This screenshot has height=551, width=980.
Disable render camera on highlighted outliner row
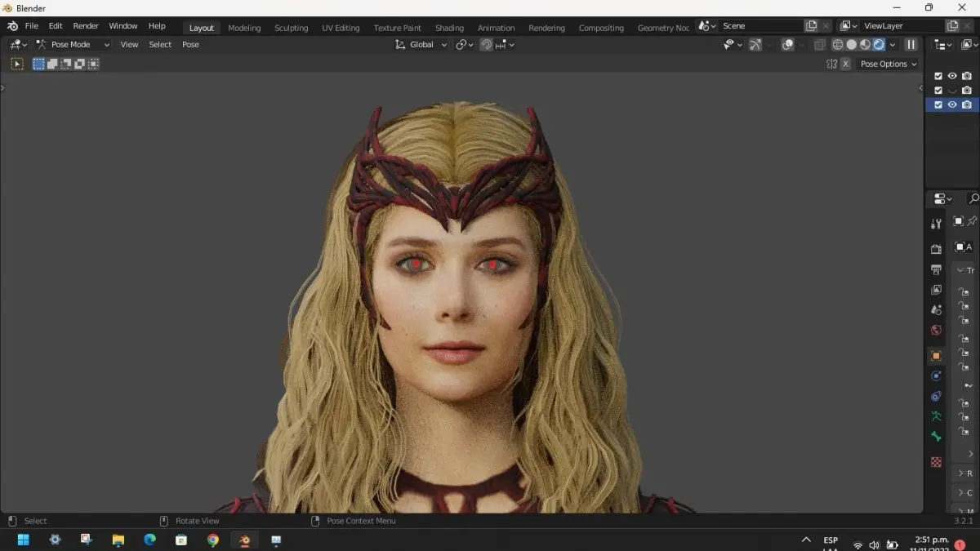967,104
